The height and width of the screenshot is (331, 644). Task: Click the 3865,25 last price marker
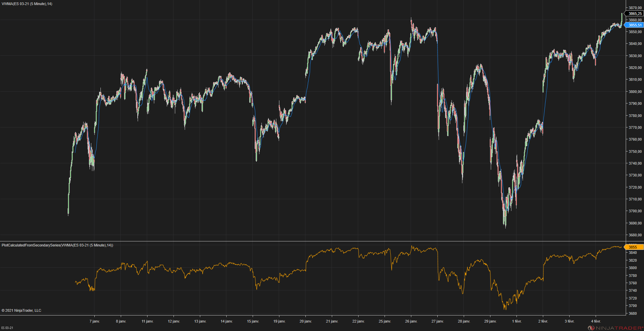coord(635,14)
